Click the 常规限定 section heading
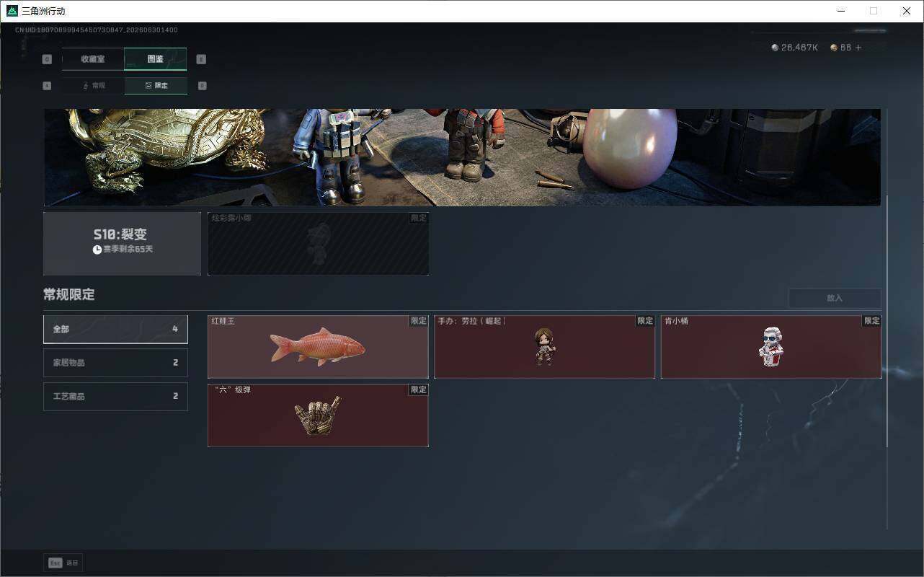Viewport: 924px width, 577px height. click(x=69, y=295)
